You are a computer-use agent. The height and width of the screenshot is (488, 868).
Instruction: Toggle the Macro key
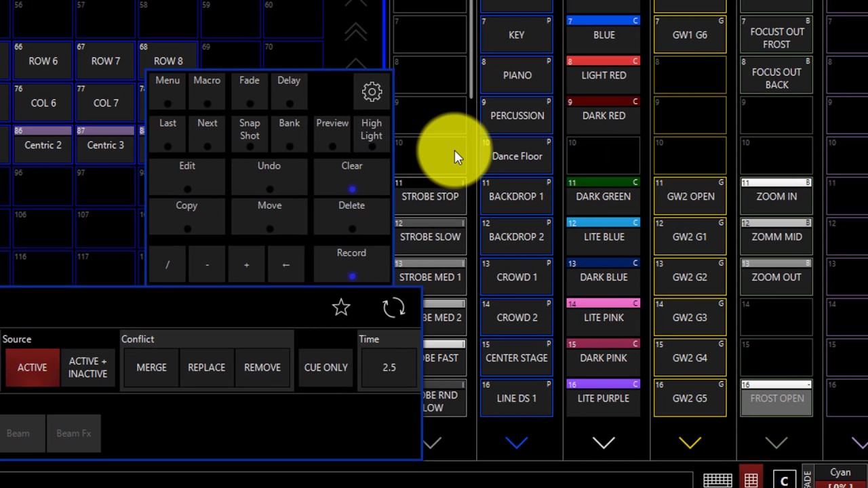point(207,91)
